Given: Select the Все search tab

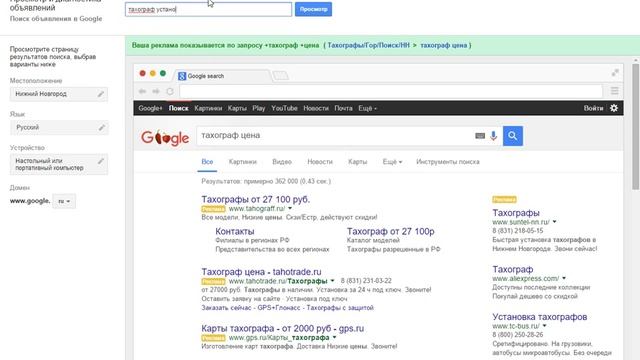Looking at the screenshot, I should pos(207,162).
